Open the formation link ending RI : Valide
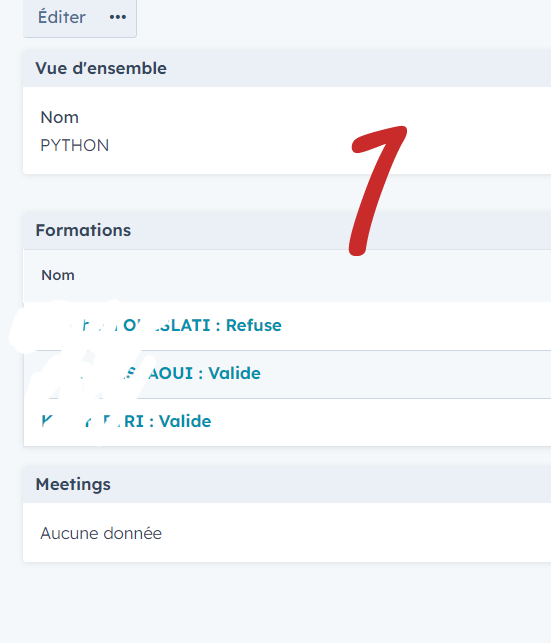 pyautogui.click(x=126, y=421)
